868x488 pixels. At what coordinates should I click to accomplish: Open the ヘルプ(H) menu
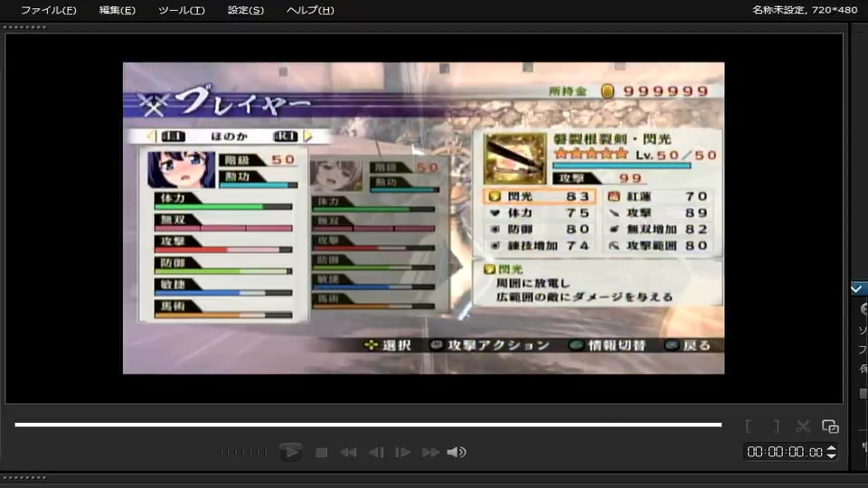point(310,10)
